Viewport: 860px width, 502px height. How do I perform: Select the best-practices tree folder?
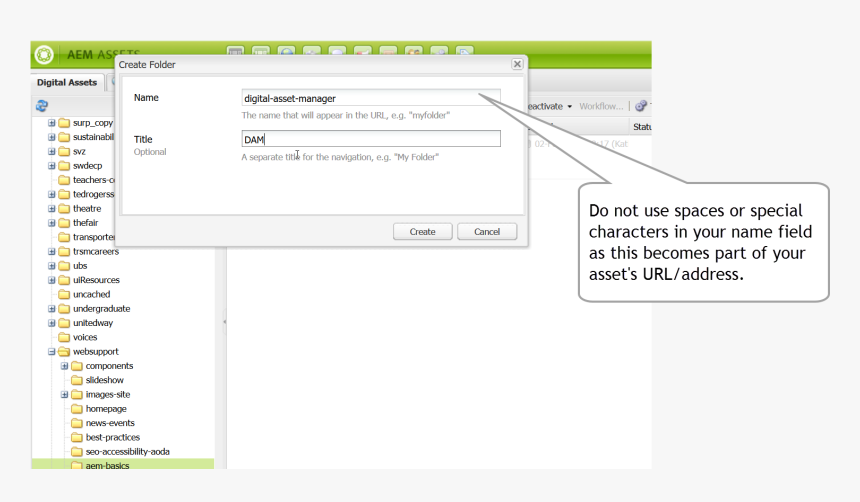pos(112,437)
